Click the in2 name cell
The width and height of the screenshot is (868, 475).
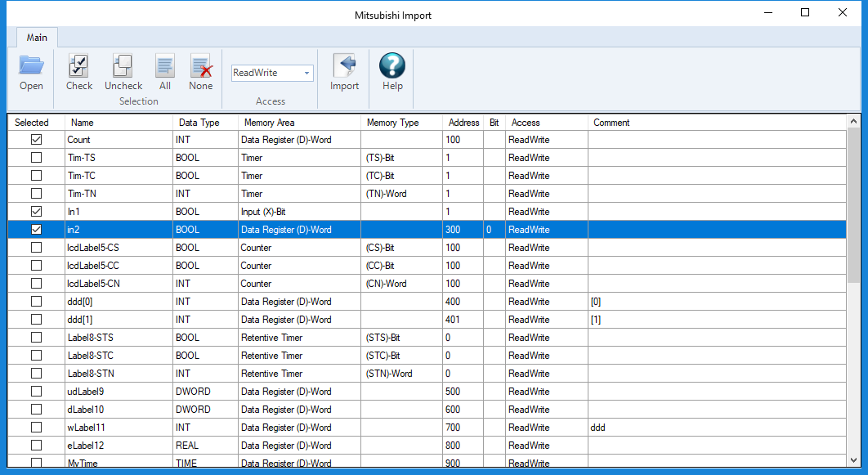119,229
